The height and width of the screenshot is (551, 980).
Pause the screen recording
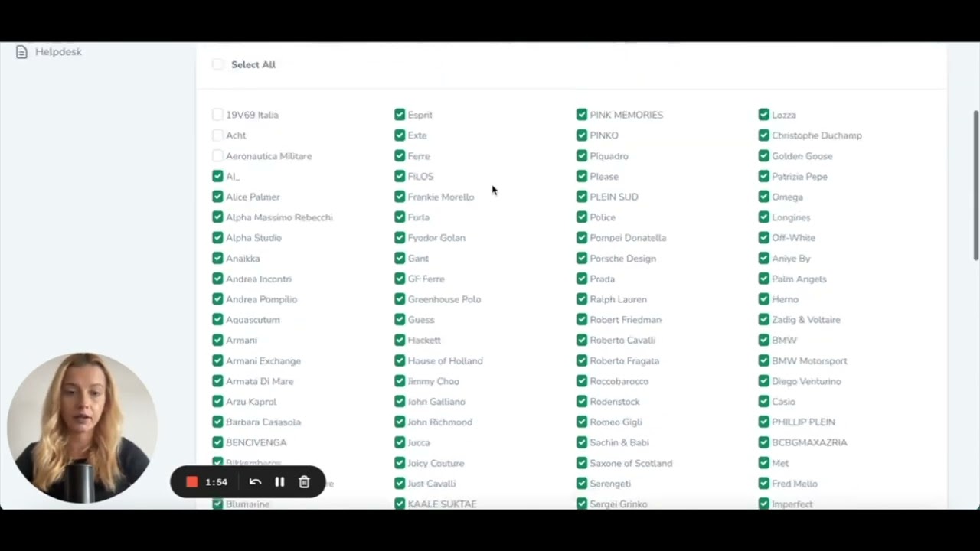(x=279, y=482)
